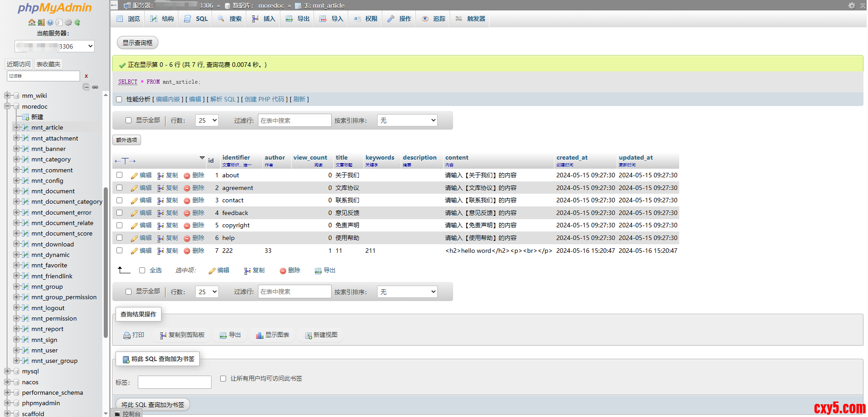
Task: Tick the row checkbox for 'copyright' article
Action: click(119, 225)
